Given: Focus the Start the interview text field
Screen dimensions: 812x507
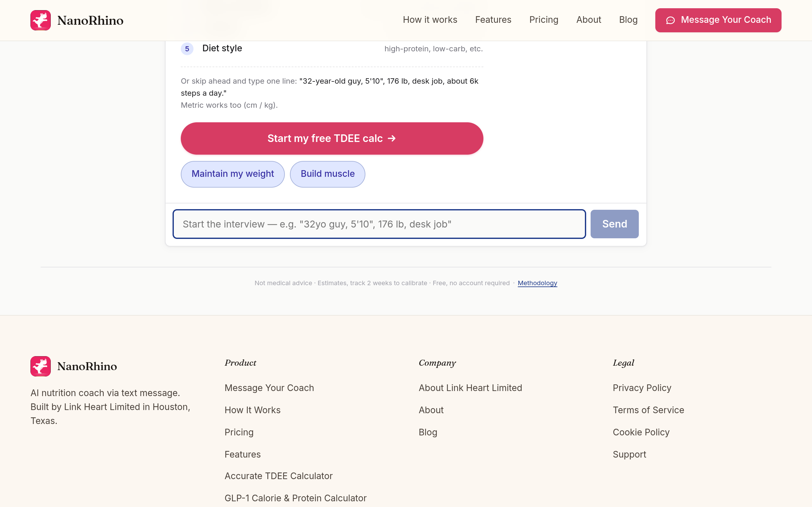Looking at the screenshot, I should [x=379, y=224].
